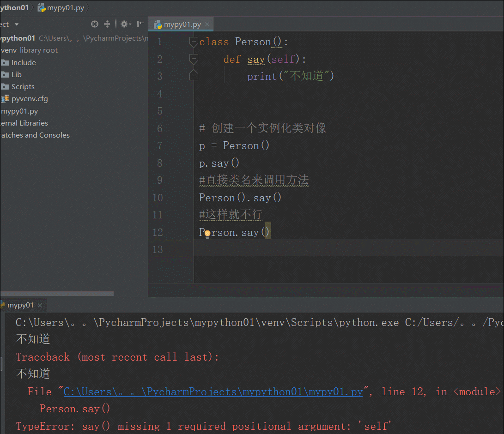Click line number 7 in the gutter
504x434 pixels.
click(x=159, y=146)
